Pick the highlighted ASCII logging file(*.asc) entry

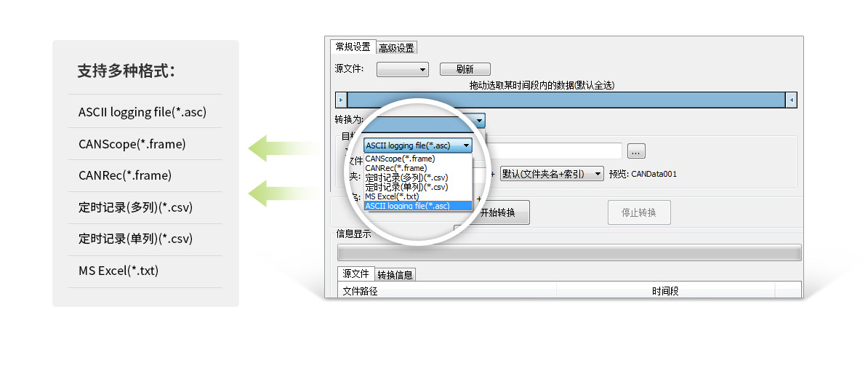[x=407, y=206]
